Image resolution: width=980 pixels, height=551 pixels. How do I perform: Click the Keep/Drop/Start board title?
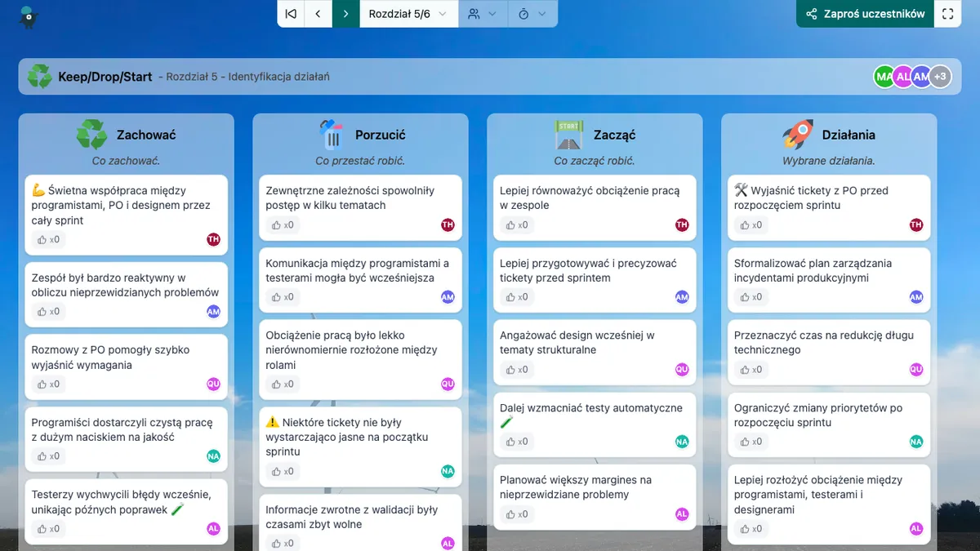point(105,77)
